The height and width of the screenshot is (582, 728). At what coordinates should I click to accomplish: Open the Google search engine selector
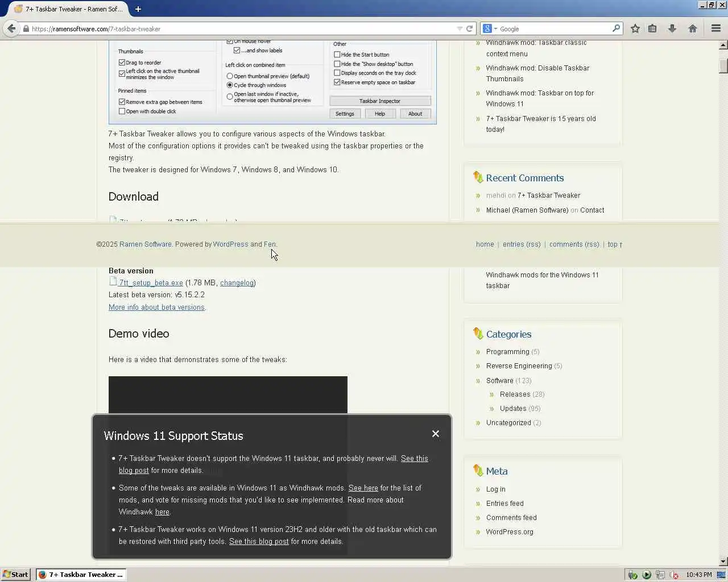pyautogui.click(x=490, y=28)
